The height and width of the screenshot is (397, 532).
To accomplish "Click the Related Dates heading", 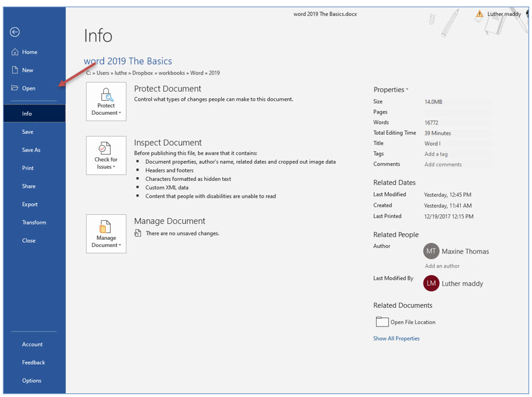I will click(x=394, y=182).
